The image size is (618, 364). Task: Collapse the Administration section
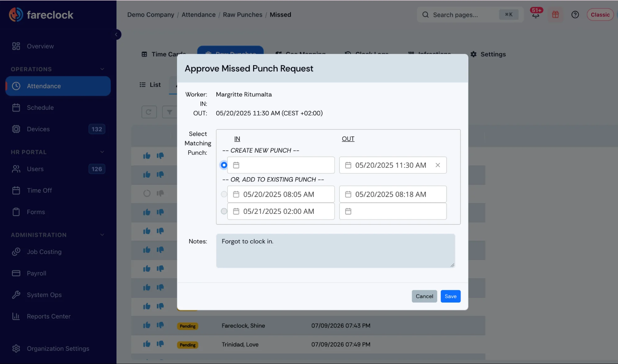[102, 235]
